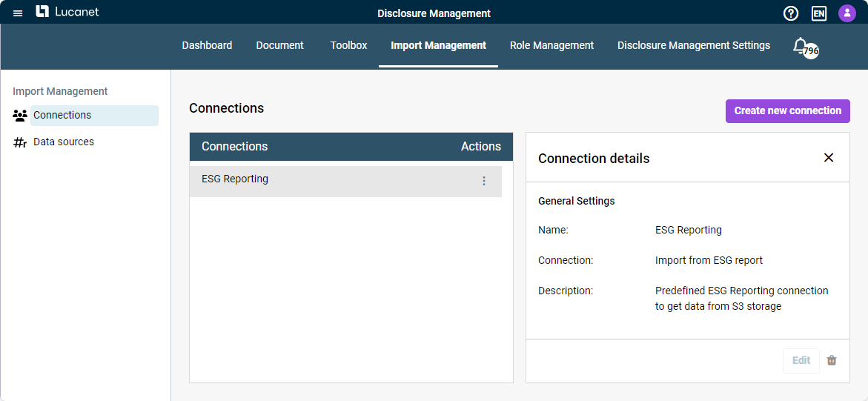
Task: Close the Connection details panel
Action: coord(829,158)
